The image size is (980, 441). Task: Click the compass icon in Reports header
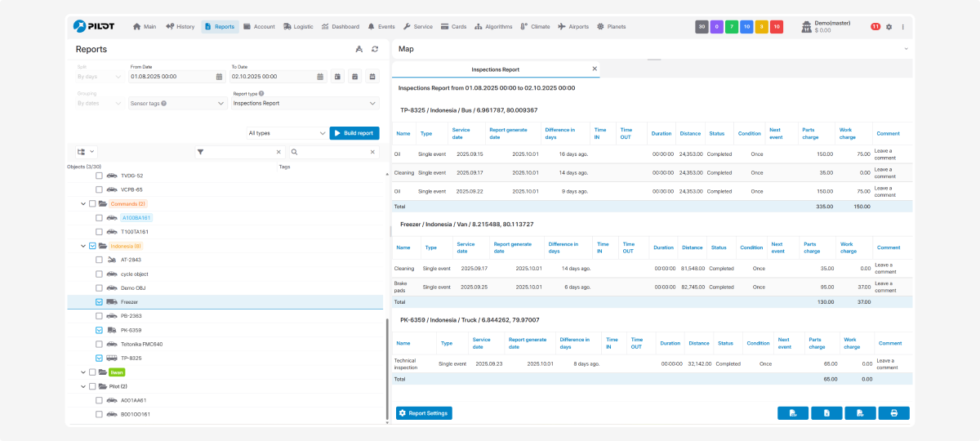point(359,49)
